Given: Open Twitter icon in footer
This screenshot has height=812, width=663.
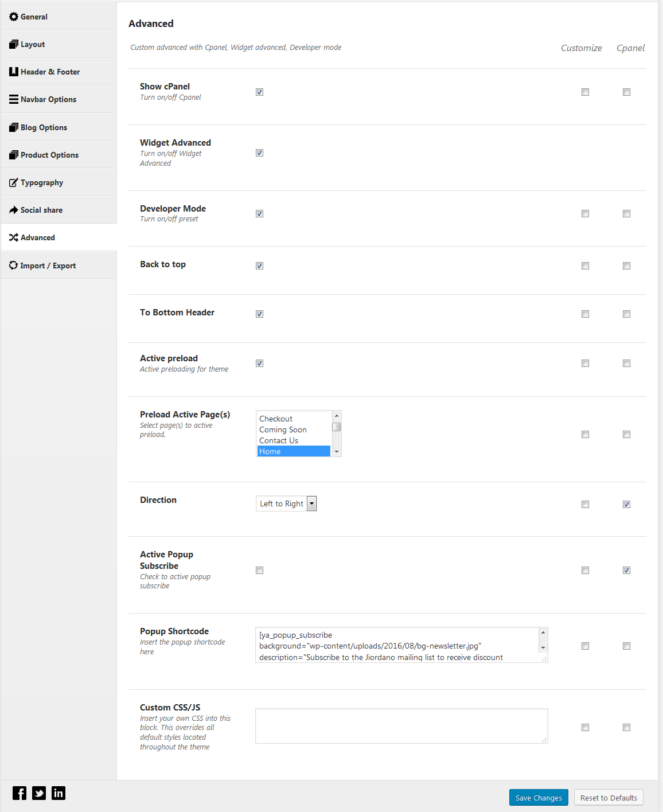Looking at the screenshot, I should (x=39, y=793).
